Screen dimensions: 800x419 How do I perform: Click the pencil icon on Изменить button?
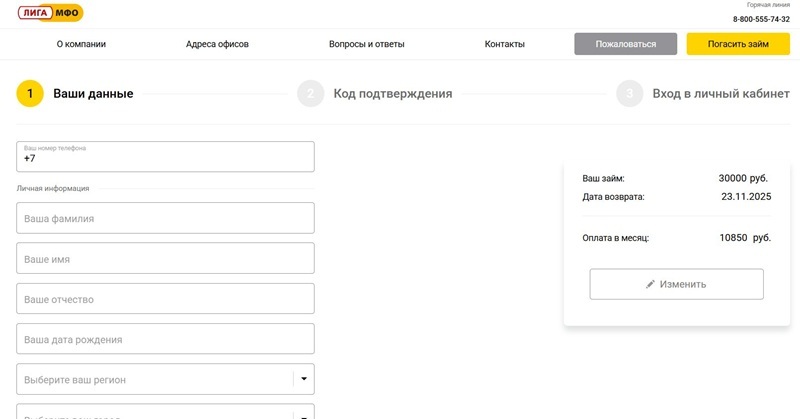point(650,284)
